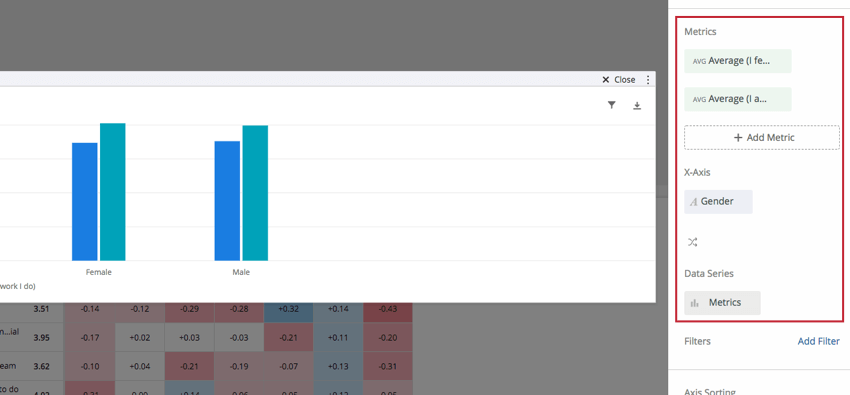Click the -0.19 table cell
The image size is (850, 395).
[239, 366]
